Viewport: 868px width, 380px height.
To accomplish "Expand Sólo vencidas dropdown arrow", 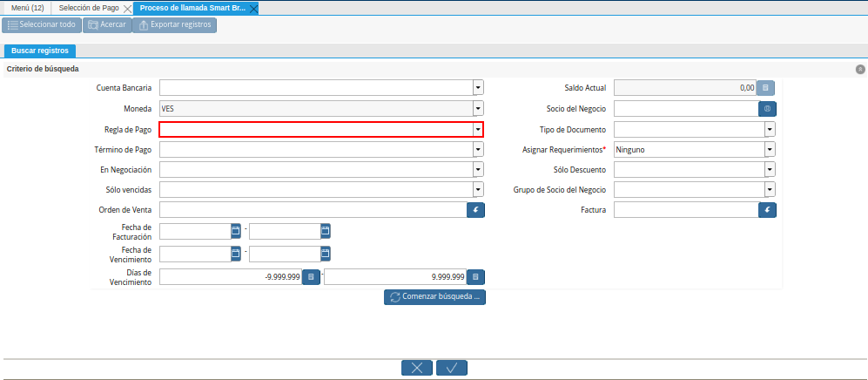I will [x=478, y=190].
